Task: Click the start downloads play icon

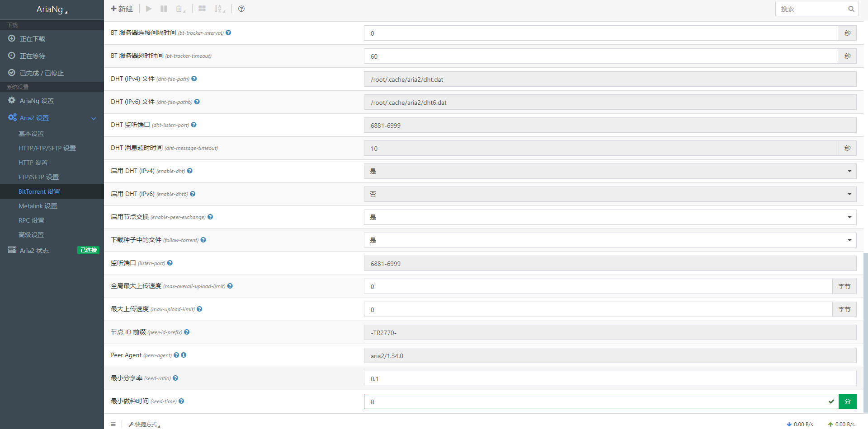Action: [x=149, y=9]
